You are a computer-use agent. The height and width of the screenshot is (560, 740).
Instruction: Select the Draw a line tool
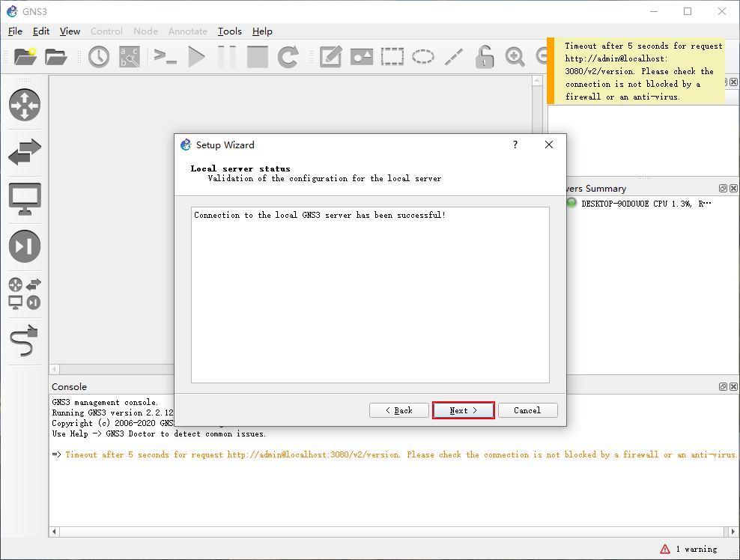[454, 57]
